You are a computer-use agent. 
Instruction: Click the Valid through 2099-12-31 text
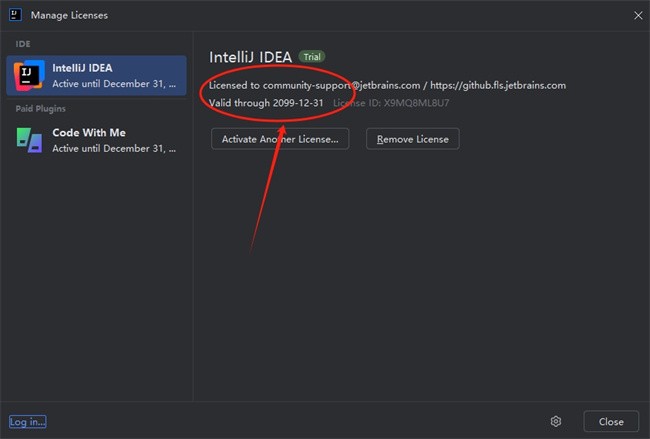point(266,103)
